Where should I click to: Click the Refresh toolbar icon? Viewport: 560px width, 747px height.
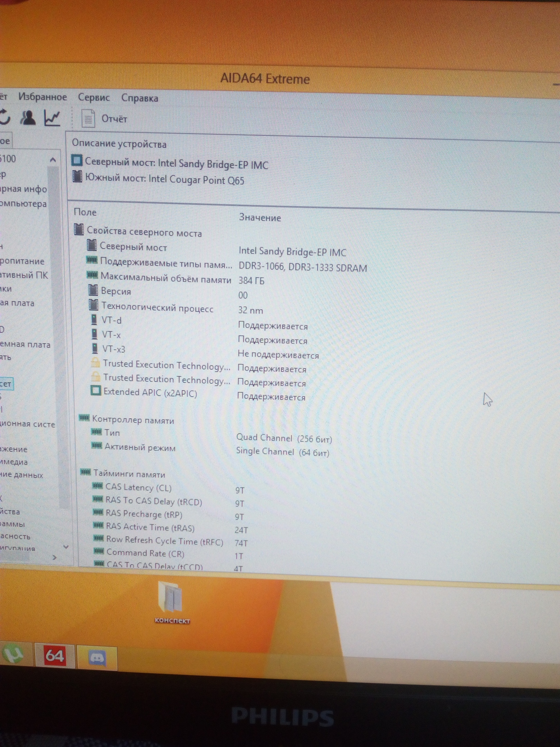[x=5, y=117]
